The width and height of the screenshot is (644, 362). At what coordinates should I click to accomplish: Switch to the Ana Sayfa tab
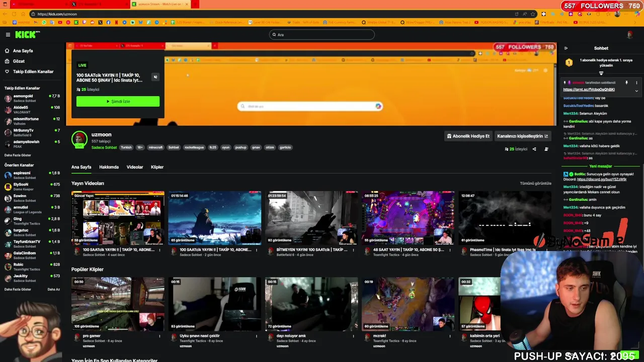click(81, 167)
